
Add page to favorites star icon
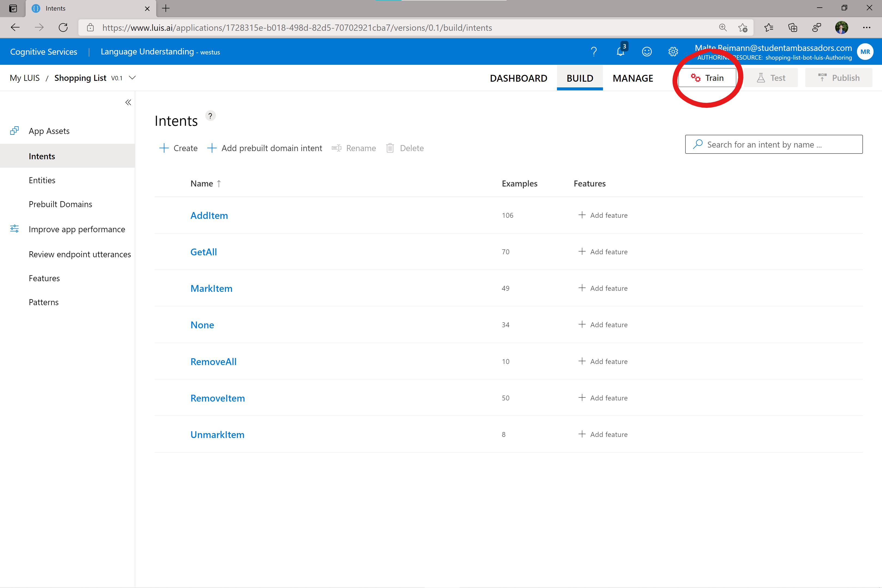point(743,27)
